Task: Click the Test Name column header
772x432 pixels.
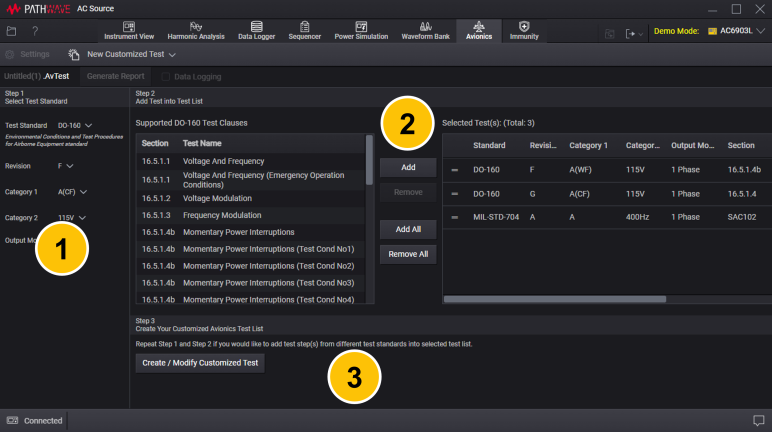Action: click(x=202, y=143)
